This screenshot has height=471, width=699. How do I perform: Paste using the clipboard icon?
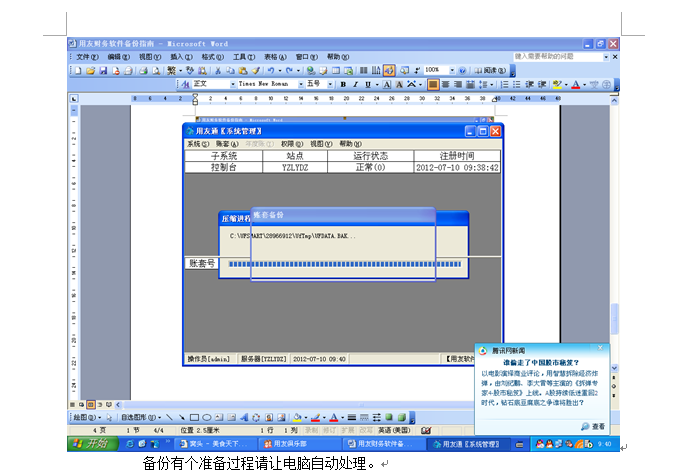click(x=243, y=70)
